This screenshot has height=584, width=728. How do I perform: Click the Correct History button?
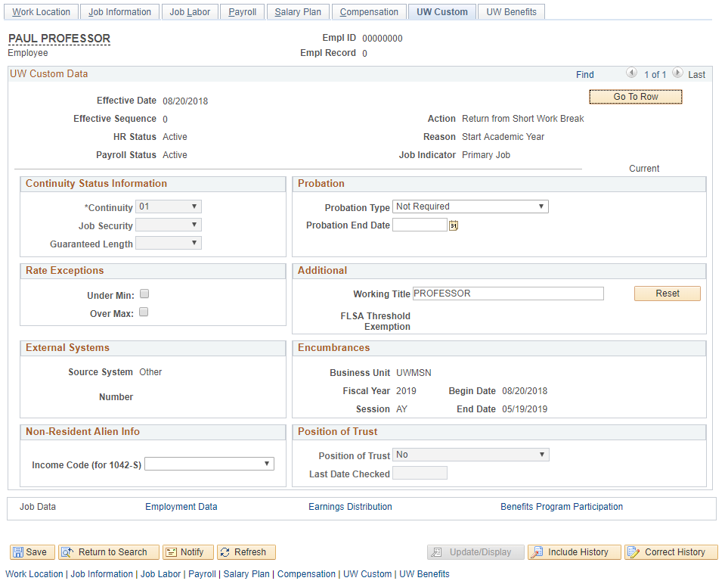coord(671,552)
